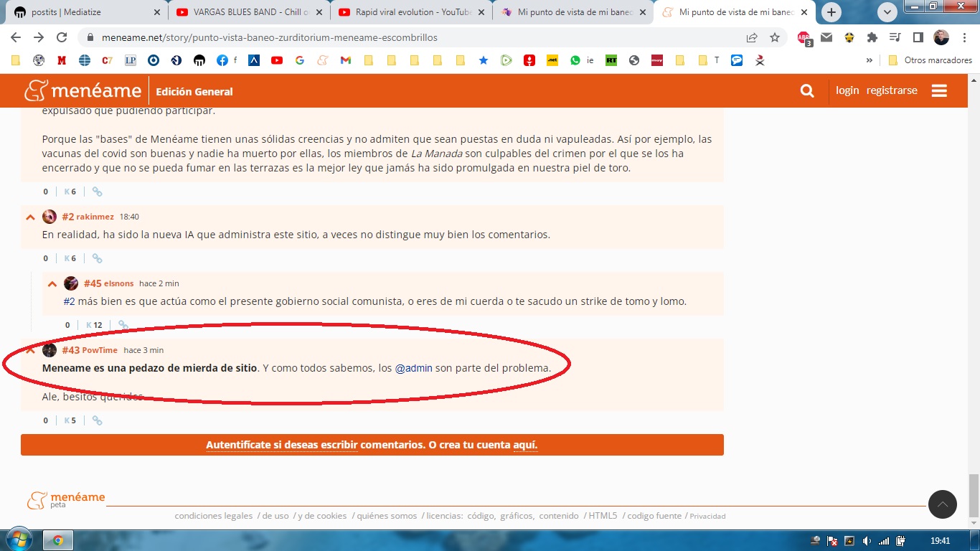Copy permalink icon of comment #2 rakinmez
The width and height of the screenshot is (980, 551).
[x=97, y=258]
